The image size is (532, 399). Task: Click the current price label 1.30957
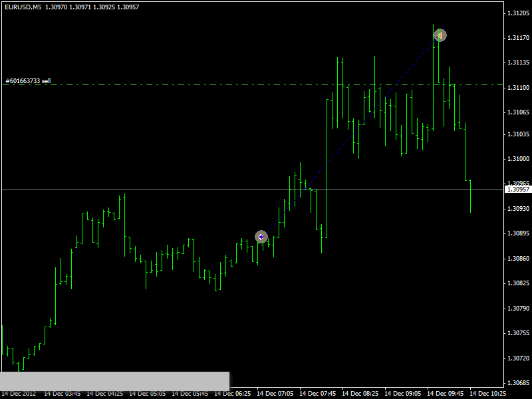pos(518,190)
